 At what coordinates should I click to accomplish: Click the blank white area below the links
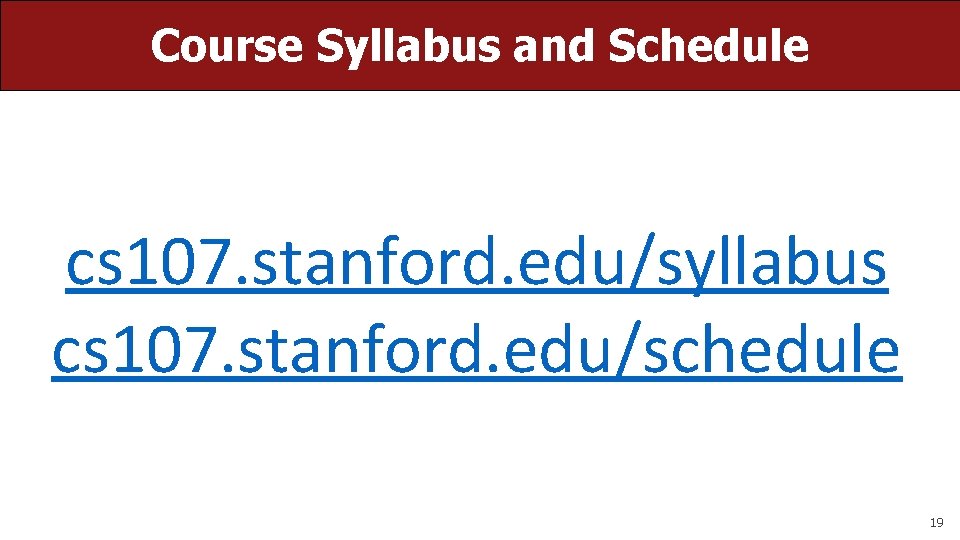[x=480, y=450]
